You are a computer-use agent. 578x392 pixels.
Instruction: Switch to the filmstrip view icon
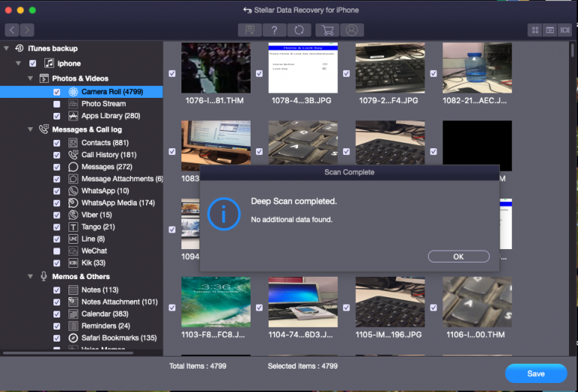coord(564,30)
